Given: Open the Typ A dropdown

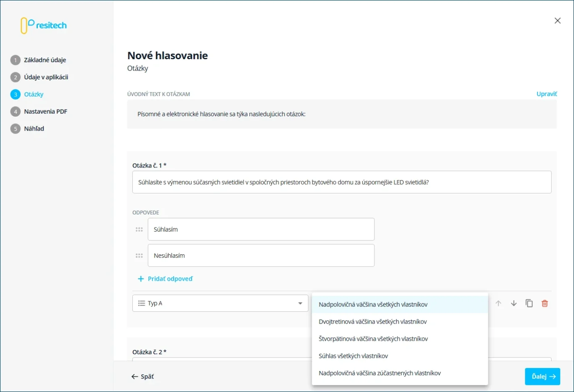Looking at the screenshot, I should pyautogui.click(x=220, y=303).
